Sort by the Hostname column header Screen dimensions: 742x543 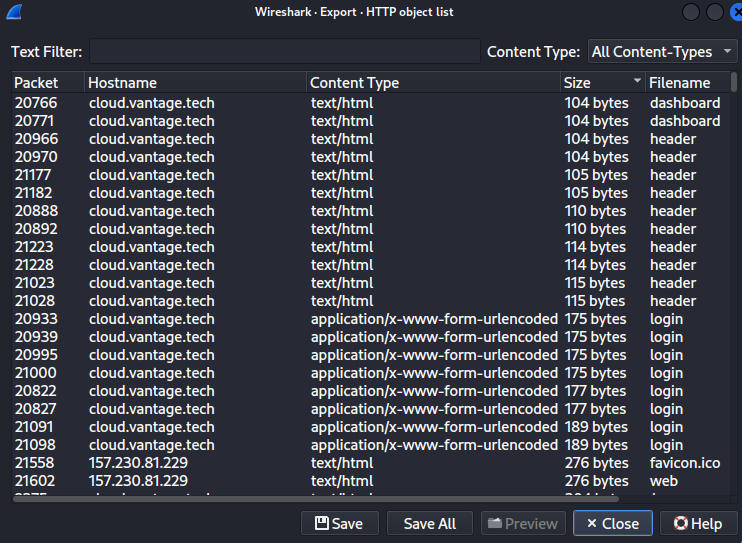pos(195,82)
